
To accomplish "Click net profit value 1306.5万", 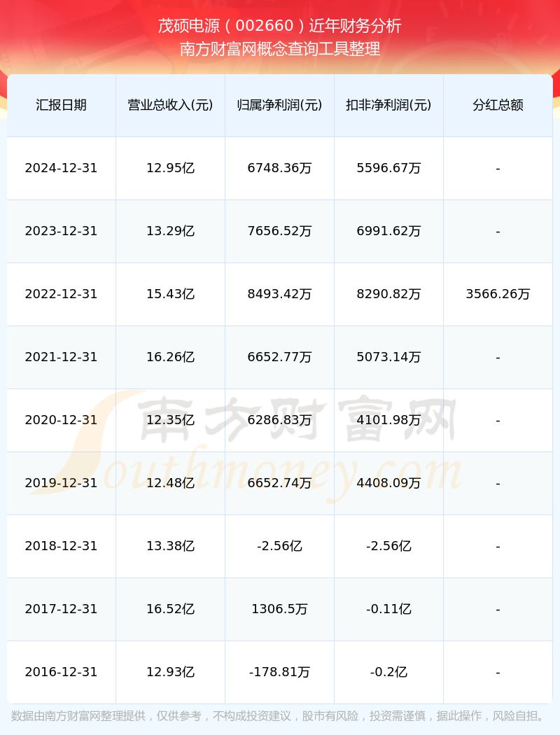I will point(280,609).
